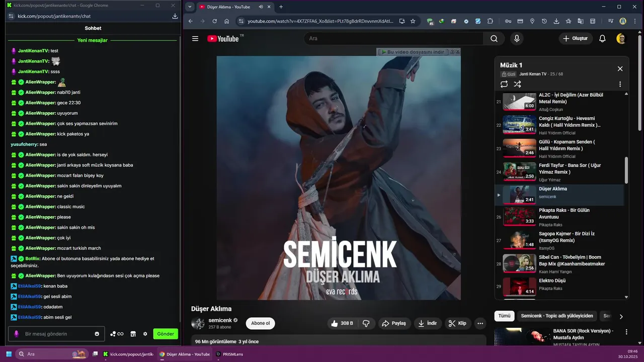Play Sagopa Kajmer - Bir Dizi İz
The image size is (644, 362).
pyautogui.click(x=560, y=240)
